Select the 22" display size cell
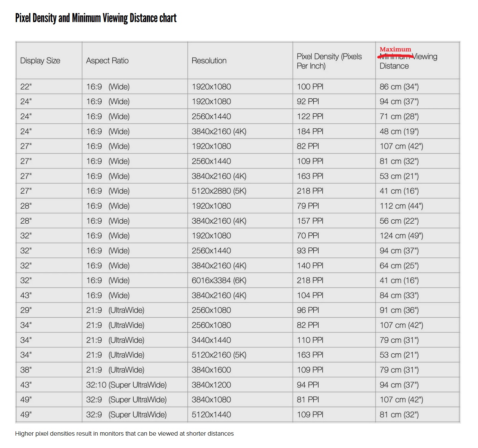The image size is (478, 448). [x=49, y=87]
